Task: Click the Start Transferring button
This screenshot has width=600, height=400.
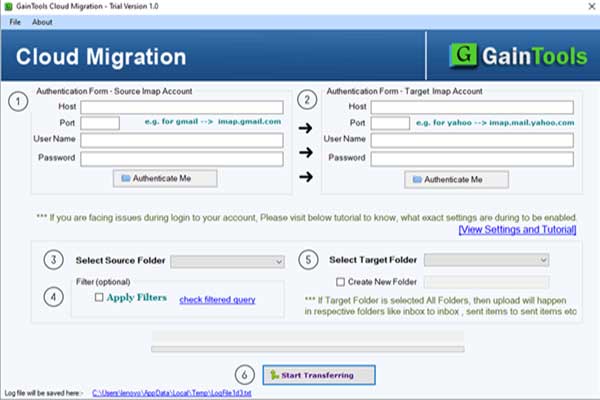Action: pos(319,375)
